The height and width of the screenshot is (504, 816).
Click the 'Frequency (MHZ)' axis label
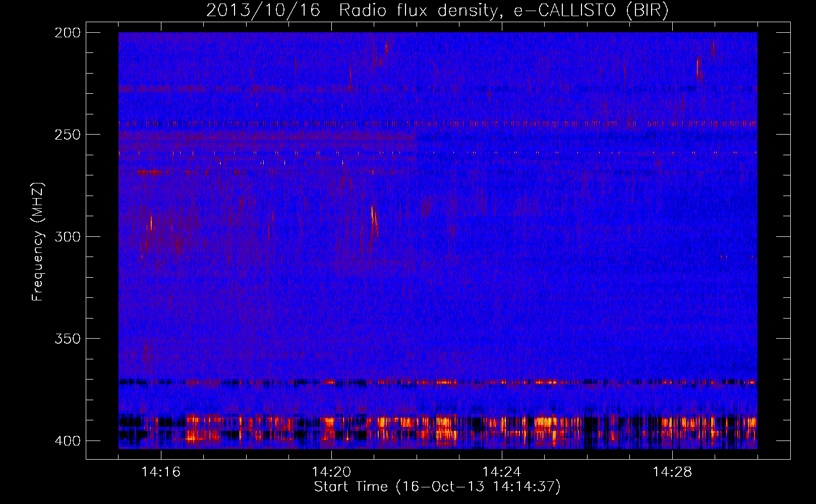pyautogui.click(x=38, y=242)
